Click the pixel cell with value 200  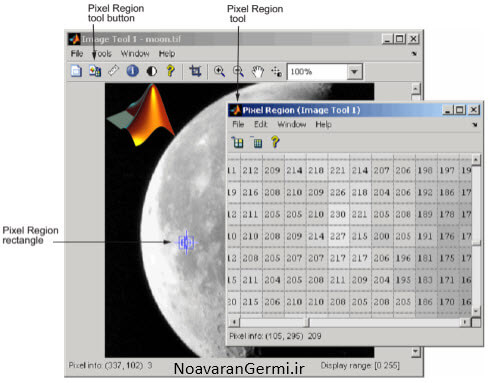382,236
